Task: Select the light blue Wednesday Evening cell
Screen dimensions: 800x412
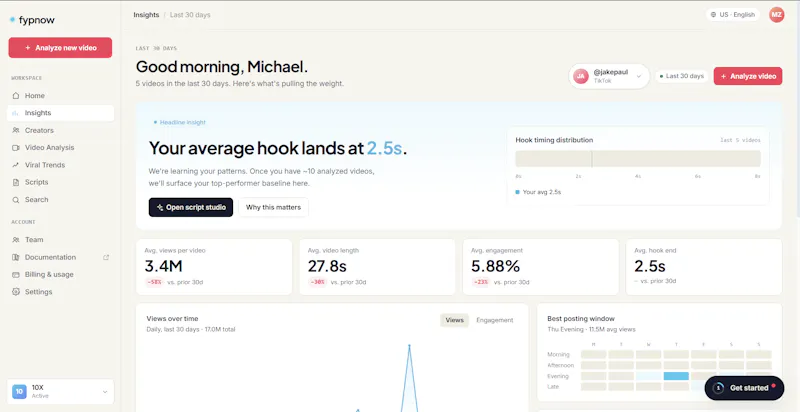Action: click(648, 376)
